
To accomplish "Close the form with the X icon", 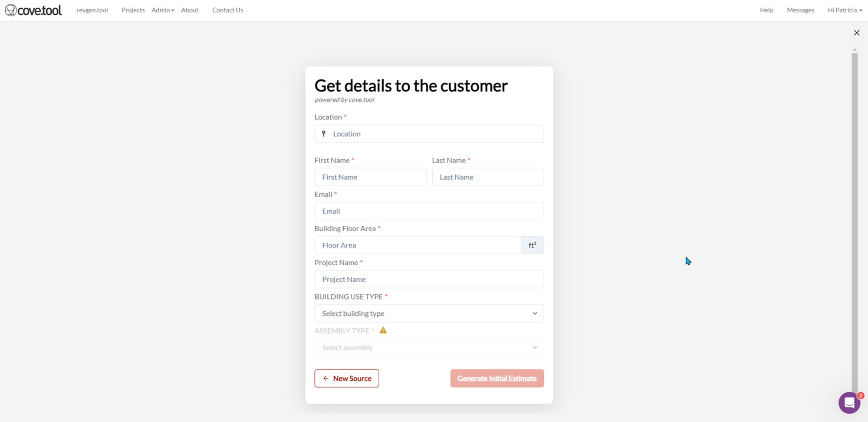I will pyautogui.click(x=856, y=33).
